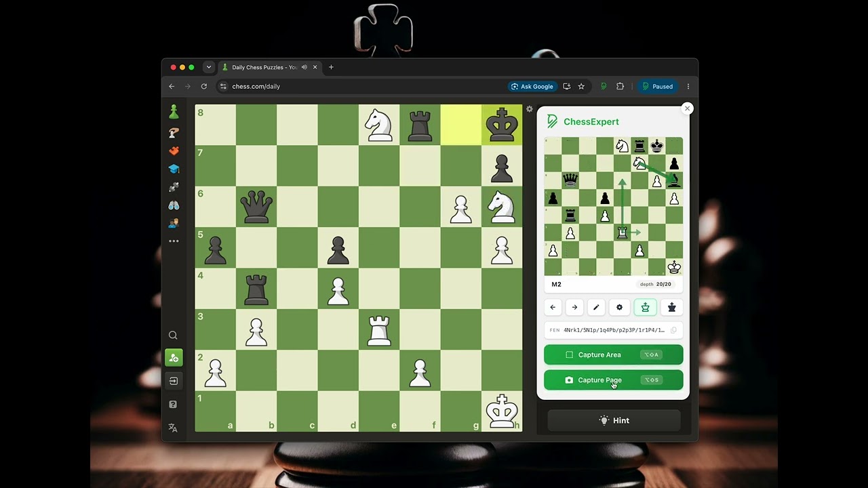
Task: Close the Daily Chess Puzzles tab
Action: (x=315, y=67)
